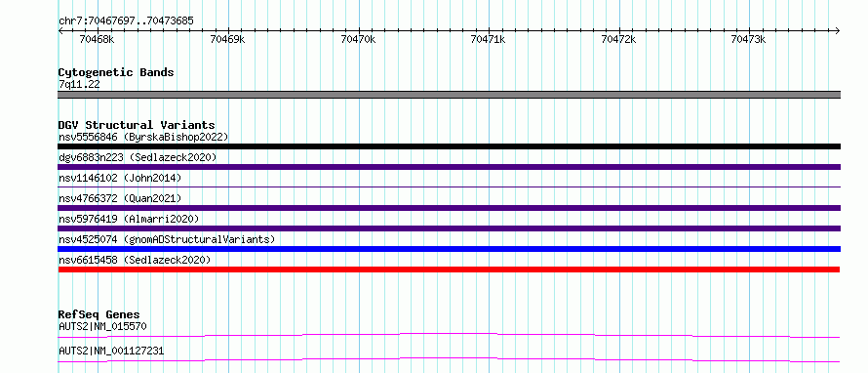Click dgv6883n223 (Sedlazeck2020) variant label

(x=138, y=157)
